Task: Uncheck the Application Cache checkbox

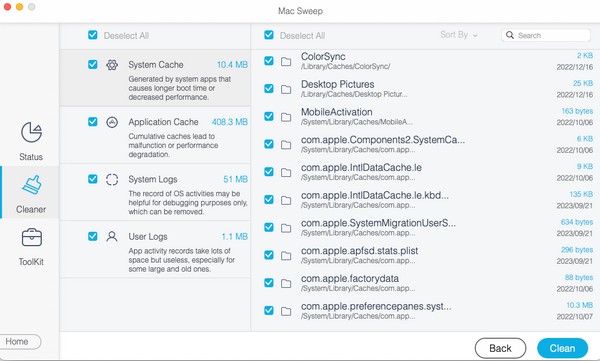Action: point(93,122)
